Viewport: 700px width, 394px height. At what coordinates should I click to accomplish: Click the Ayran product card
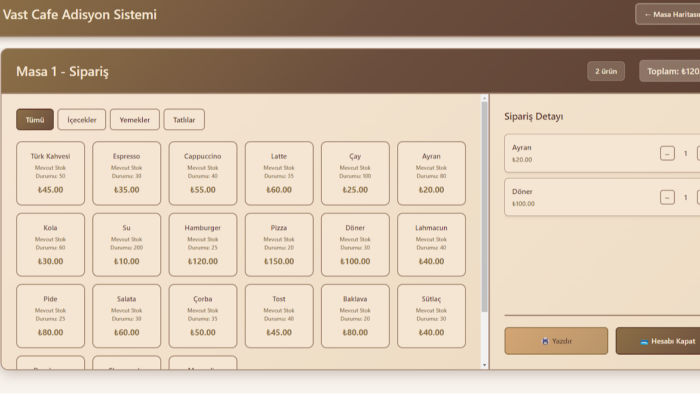431,174
